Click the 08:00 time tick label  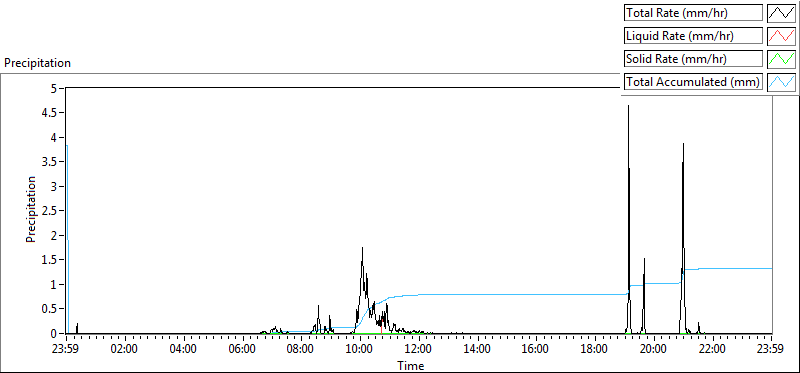(x=302, y=350)
